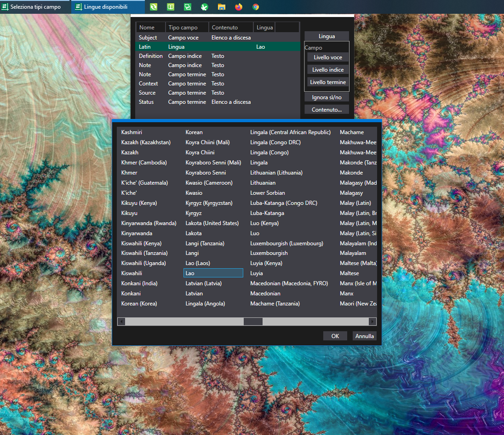504x435 pixels.
Task: Select Macedonian (Macedonia, FYRO) language
Action: point(289,283)
